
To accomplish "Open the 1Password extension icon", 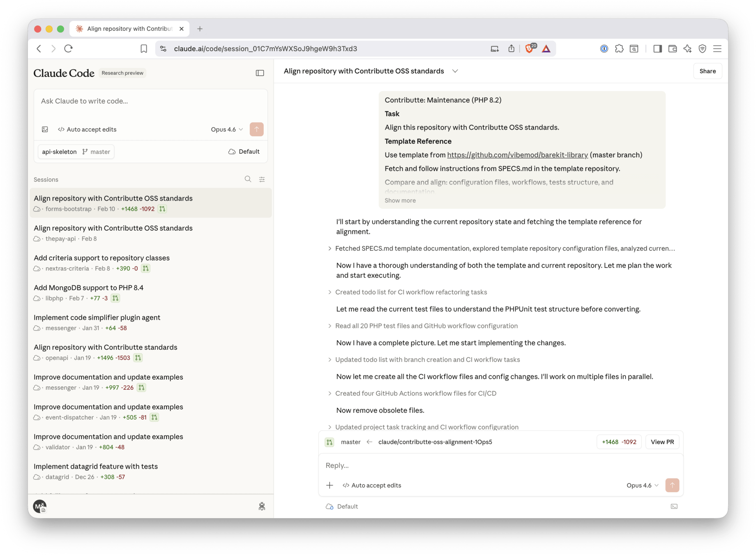I will [x=604, y=49].
